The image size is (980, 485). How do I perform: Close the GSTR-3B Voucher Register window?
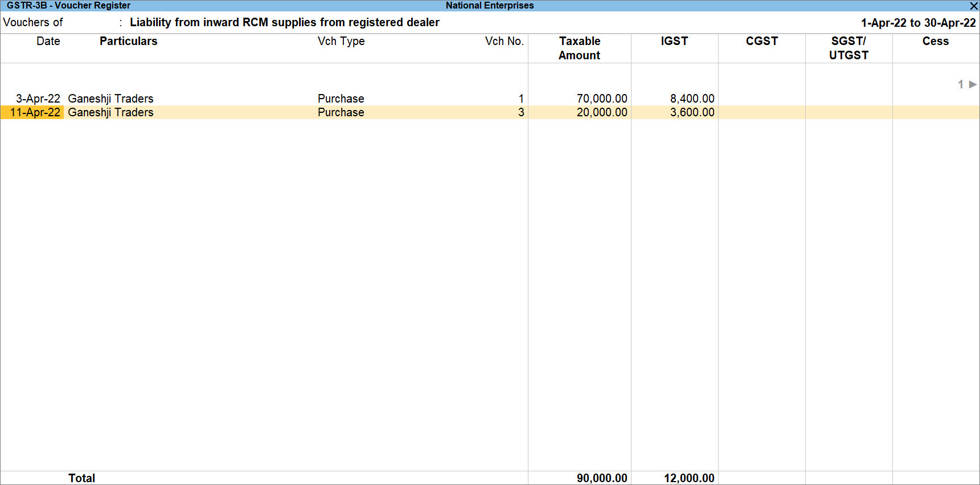pyautogui.click(x=974, y=6)
